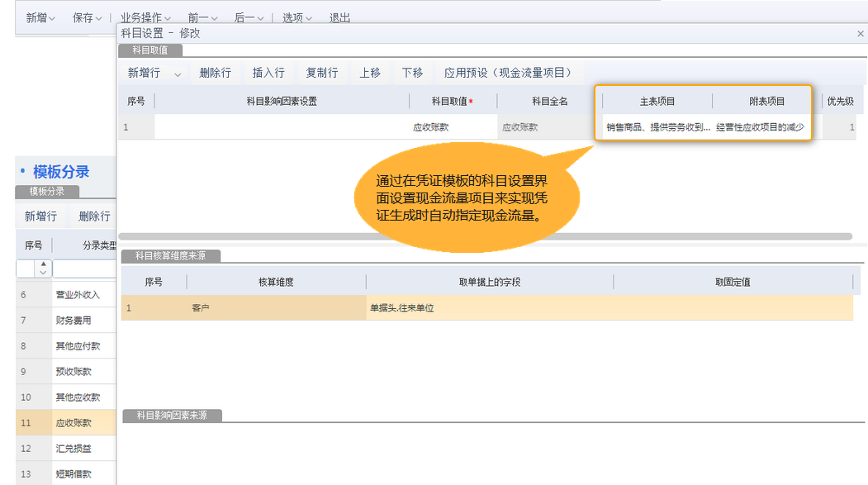This screenshot has width=868, height=485.
Task: Click the 科目影响因素设置 column header
Action: tap(282, 102)
